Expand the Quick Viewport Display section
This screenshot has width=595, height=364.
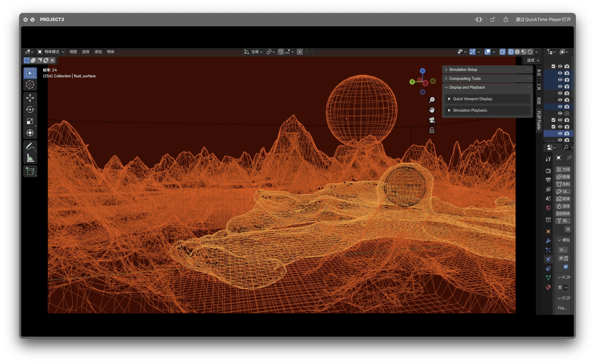(473, 99)
